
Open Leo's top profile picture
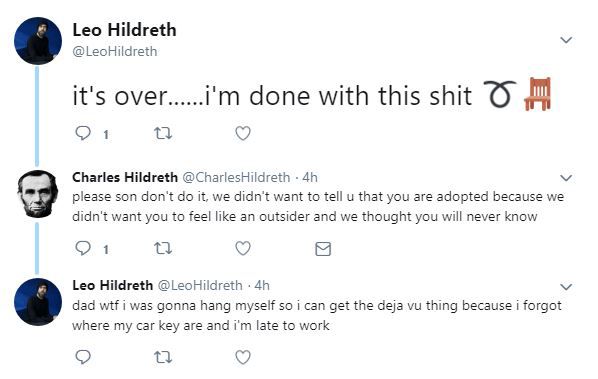[x=38, y=41]
